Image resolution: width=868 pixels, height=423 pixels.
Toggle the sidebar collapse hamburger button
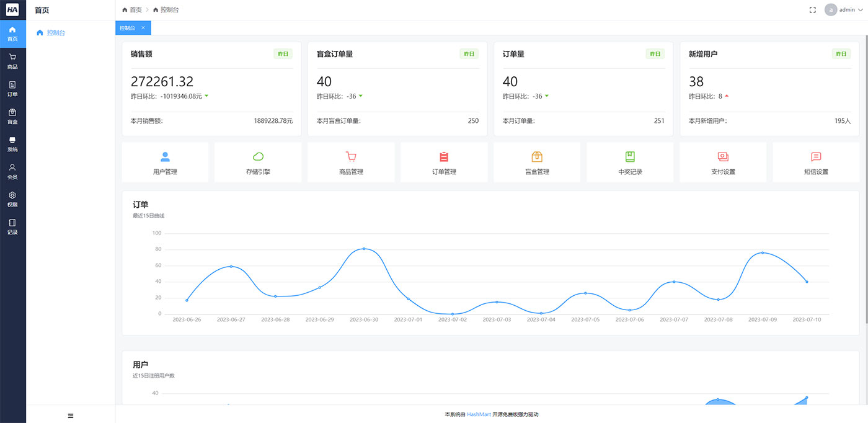pyautogui.click(x=70, y=416)
